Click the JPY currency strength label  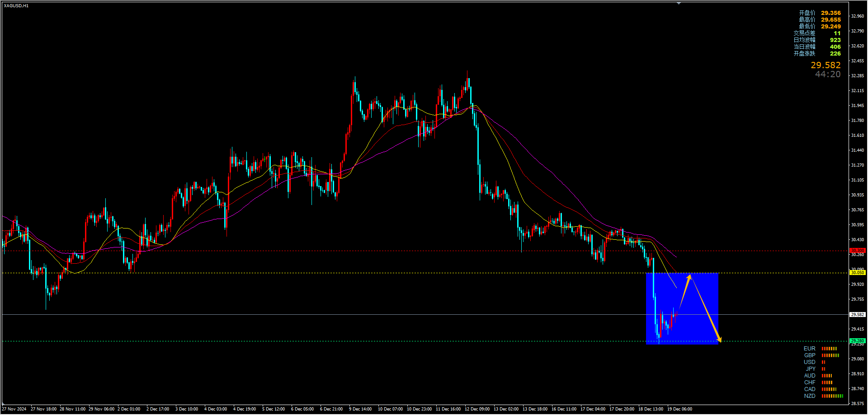coord(811,369)
